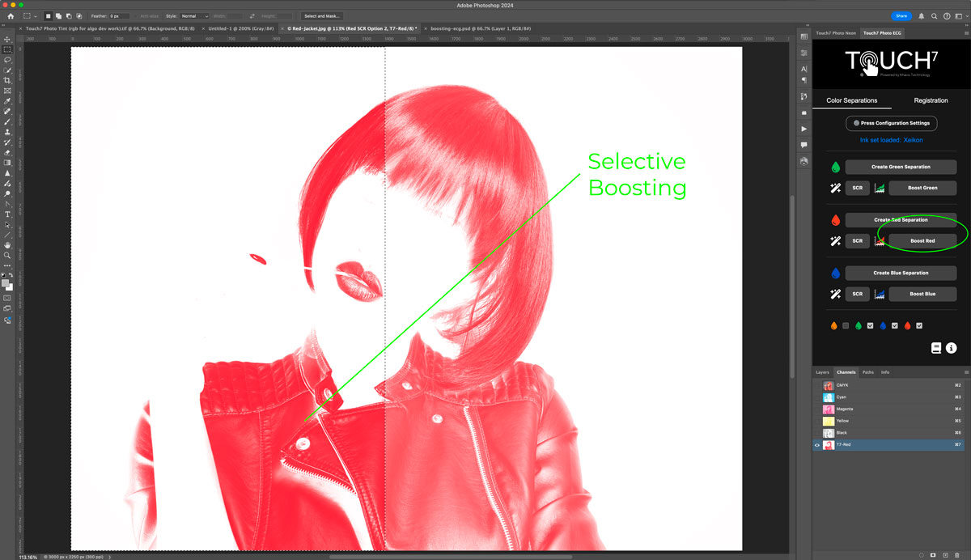Select the Eyedropper tool

tap(7, 101)
